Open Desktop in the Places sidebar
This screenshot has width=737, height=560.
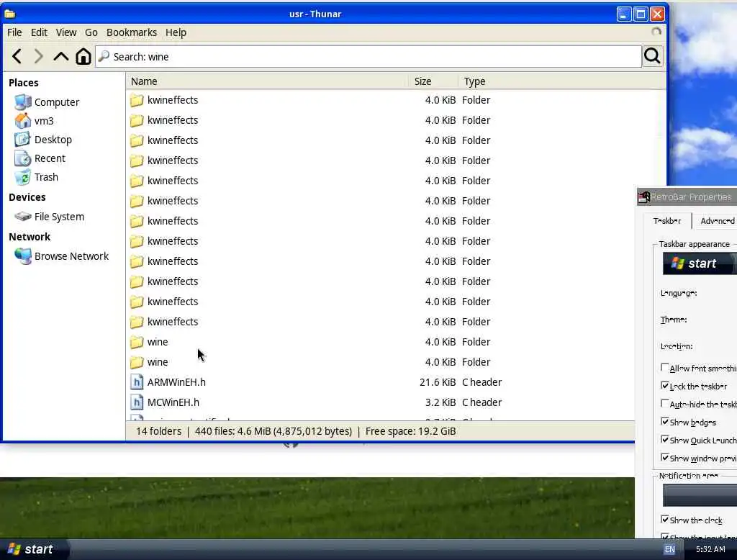tap(53, 140)
